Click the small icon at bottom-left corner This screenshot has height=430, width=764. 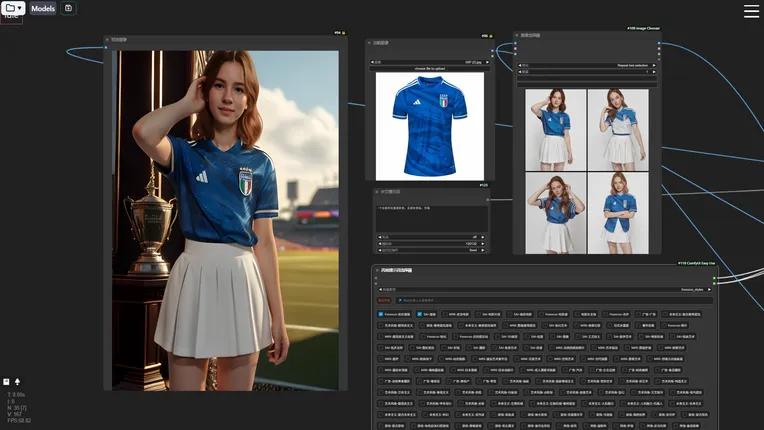click(x=6, y=382)
